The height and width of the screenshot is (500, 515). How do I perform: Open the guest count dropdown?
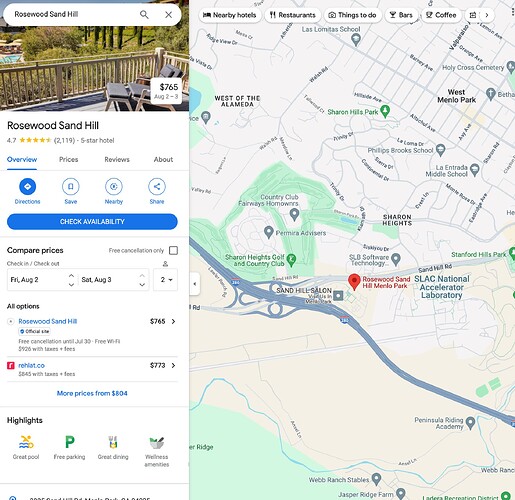point(165,280)
